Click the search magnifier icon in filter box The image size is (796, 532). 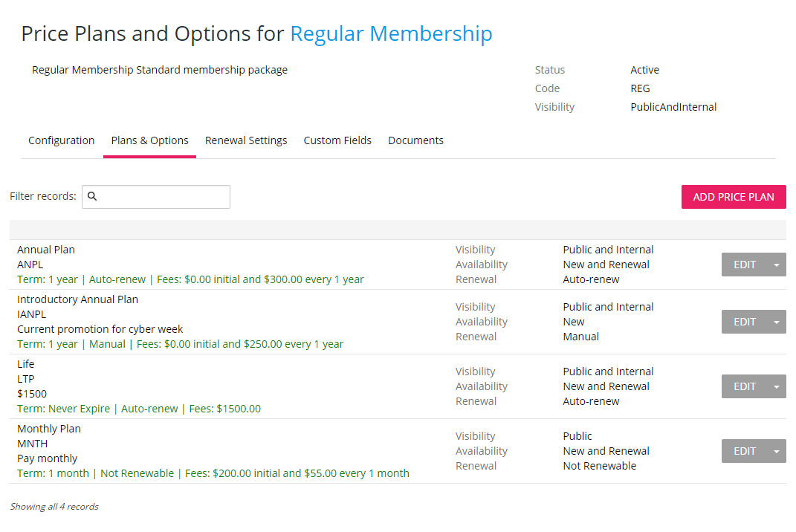pyautogui.click(x=92, y=197)
